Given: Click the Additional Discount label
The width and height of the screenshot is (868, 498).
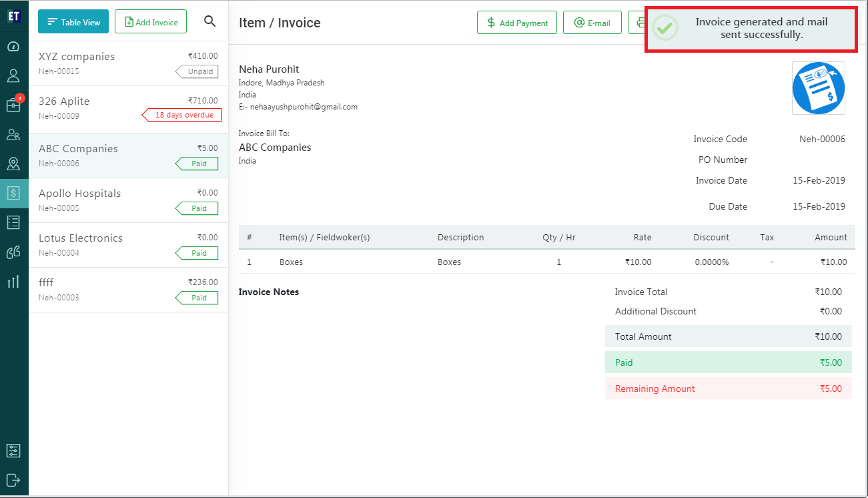Looking at the screenshot, I should point(656,312).
